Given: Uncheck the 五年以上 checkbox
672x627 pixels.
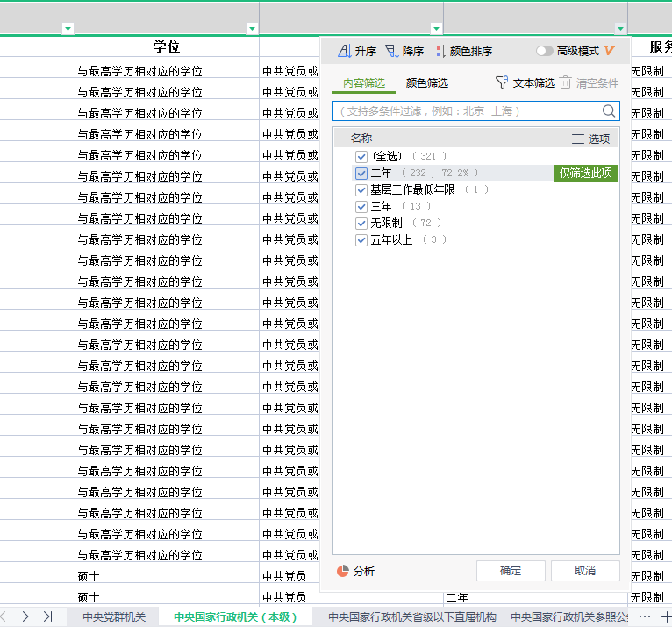Looking at the screenshot, I should point(361,240).
